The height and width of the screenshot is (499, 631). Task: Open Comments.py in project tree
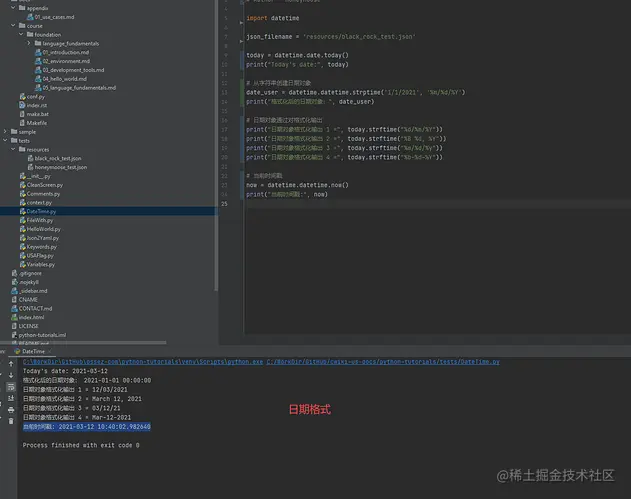43,194
